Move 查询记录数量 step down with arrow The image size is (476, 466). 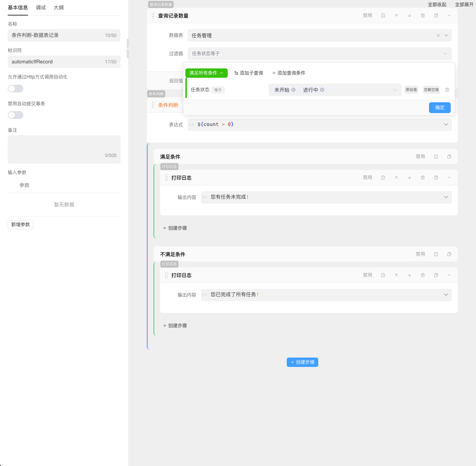(410, 16)
